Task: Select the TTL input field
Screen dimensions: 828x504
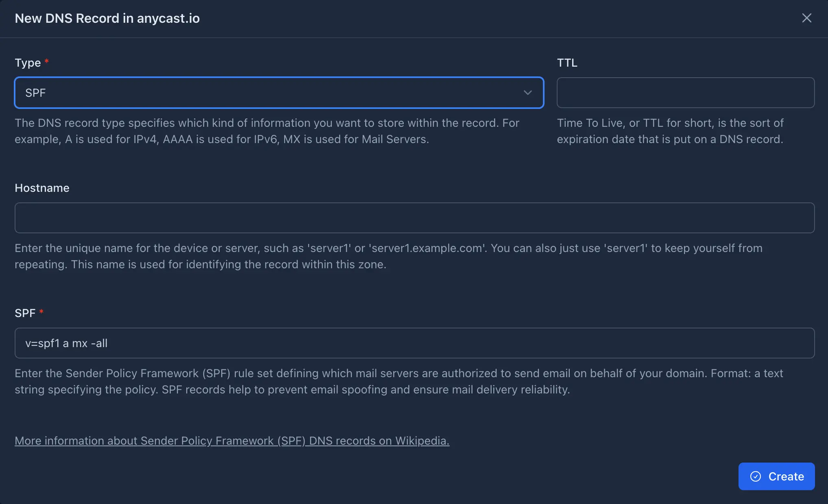Action: [x=686, y=92]
